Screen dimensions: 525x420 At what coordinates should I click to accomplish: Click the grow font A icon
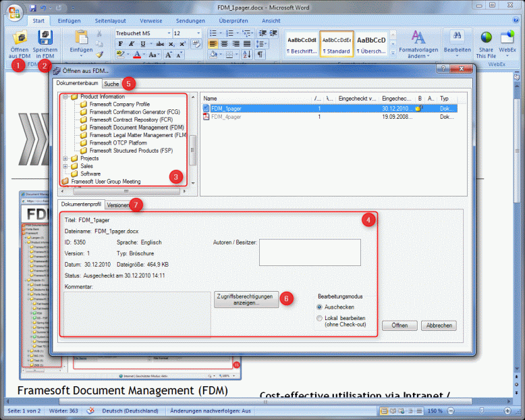point(169,55)
